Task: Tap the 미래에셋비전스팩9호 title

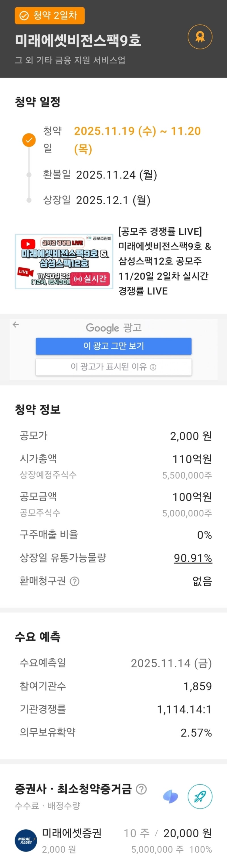Action: [78, 40]
